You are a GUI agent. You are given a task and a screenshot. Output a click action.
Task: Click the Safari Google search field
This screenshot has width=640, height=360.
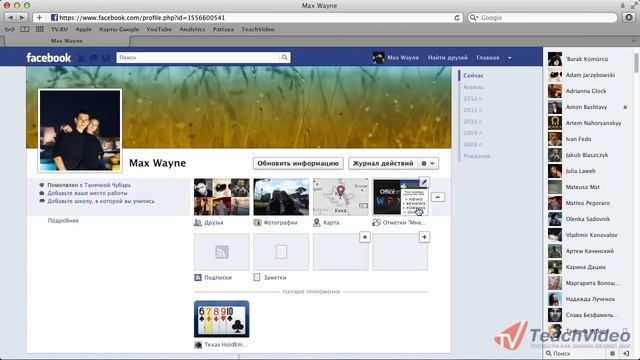click(x=542, y=18)
